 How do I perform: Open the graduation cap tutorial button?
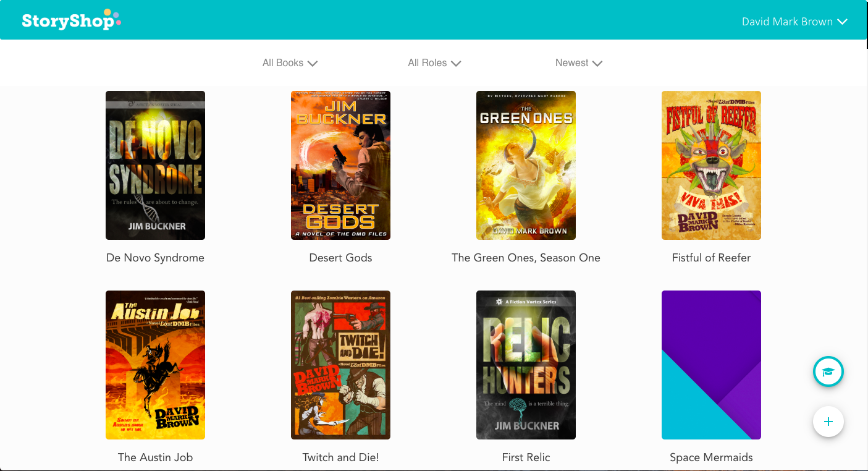(828, 371)
